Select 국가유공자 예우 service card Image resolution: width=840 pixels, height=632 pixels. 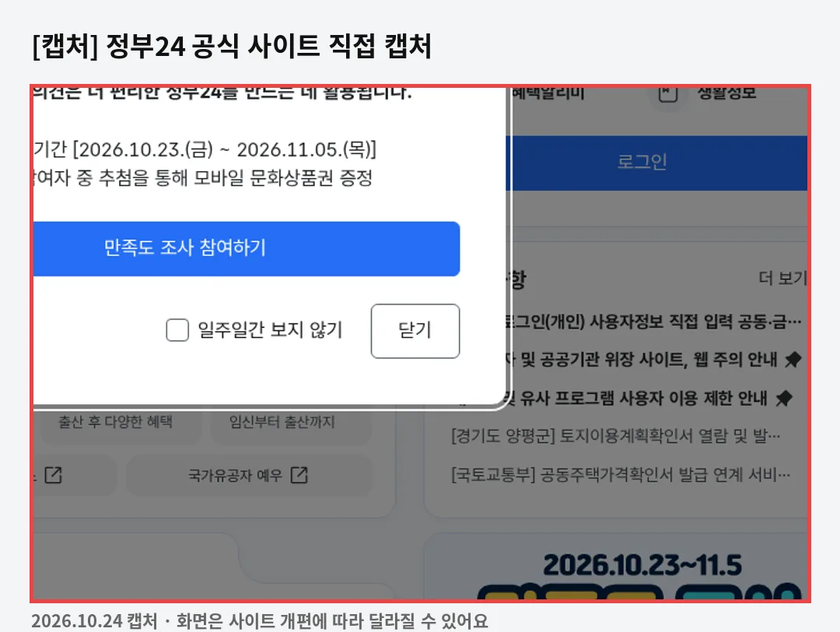249,475
